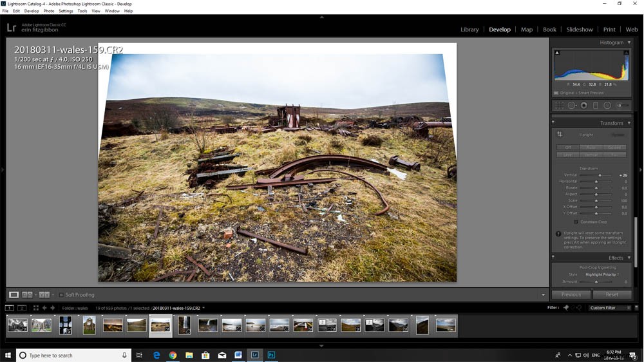The image size is (644, 362).
Task: Open Google Chrome from taskbar
Action: (x=173, y=355)
